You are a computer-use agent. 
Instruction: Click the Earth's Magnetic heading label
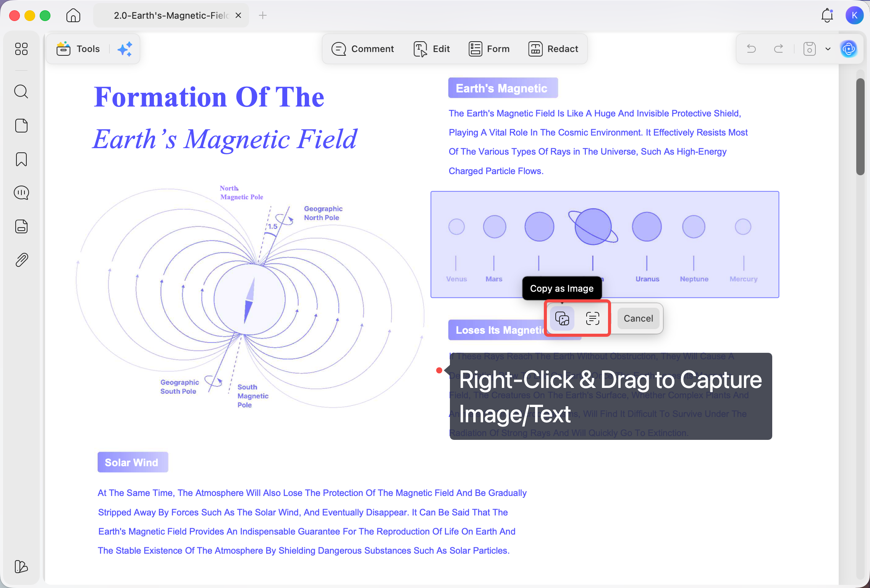click(x=503, y=88)
